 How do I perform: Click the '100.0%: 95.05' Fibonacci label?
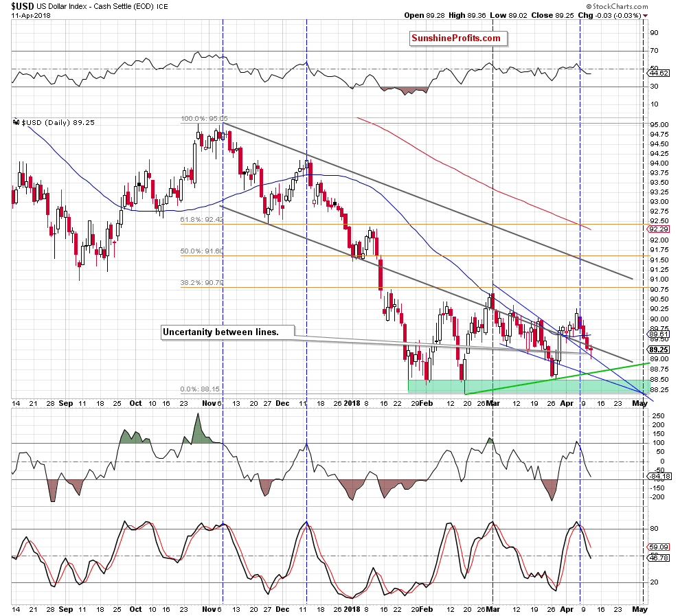tap(204, 118)
